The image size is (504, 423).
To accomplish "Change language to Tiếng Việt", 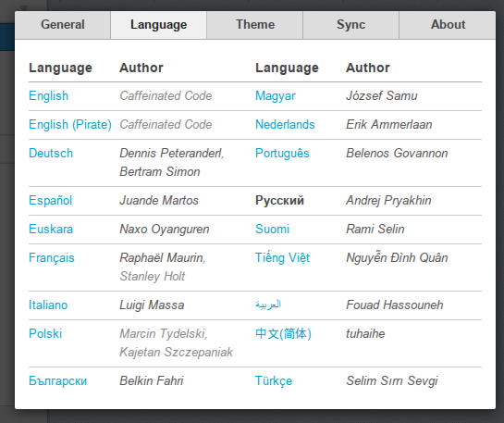I will pyautogui.click(x=283, y=258).
